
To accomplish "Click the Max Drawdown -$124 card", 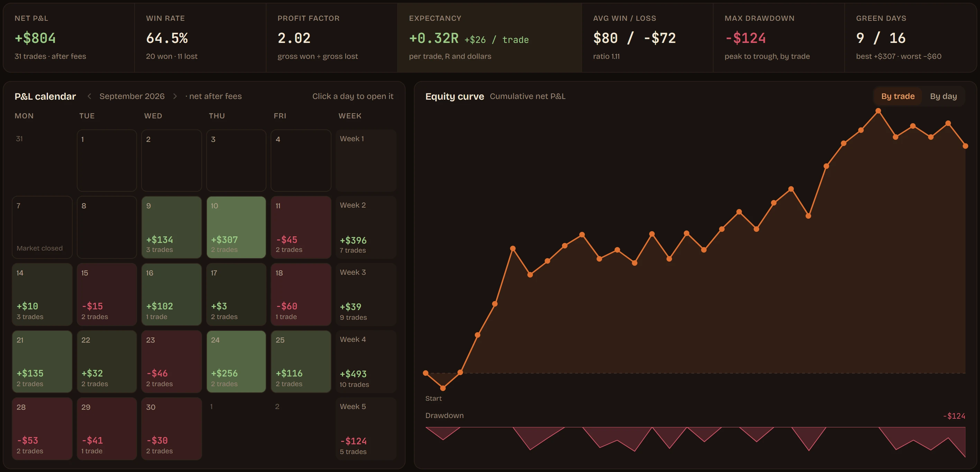I will (x=779, y=38).
